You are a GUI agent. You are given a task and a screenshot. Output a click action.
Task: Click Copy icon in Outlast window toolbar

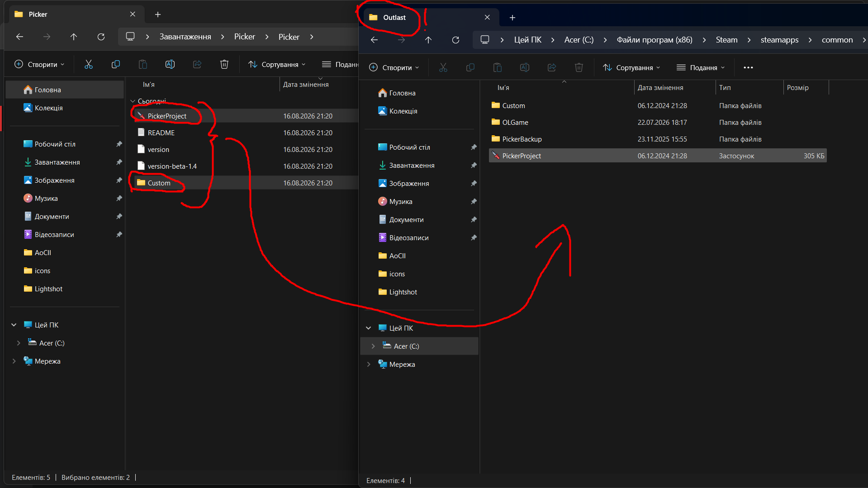click(x=470, y=67)
